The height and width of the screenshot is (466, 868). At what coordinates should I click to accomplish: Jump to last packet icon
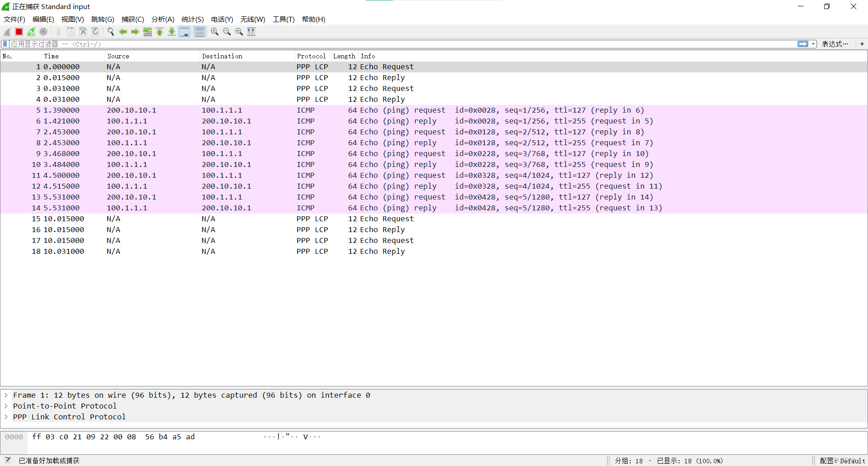[172, 32]
